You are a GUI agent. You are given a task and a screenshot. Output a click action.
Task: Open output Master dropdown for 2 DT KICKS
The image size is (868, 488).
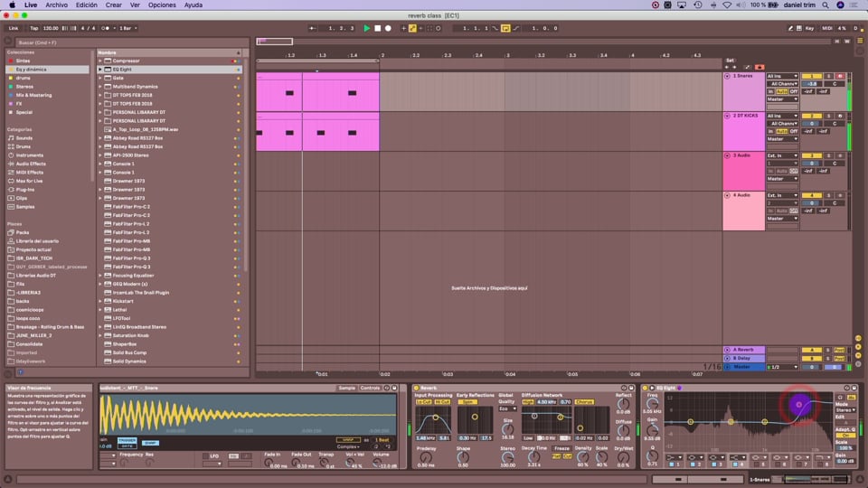pos(782,139)
